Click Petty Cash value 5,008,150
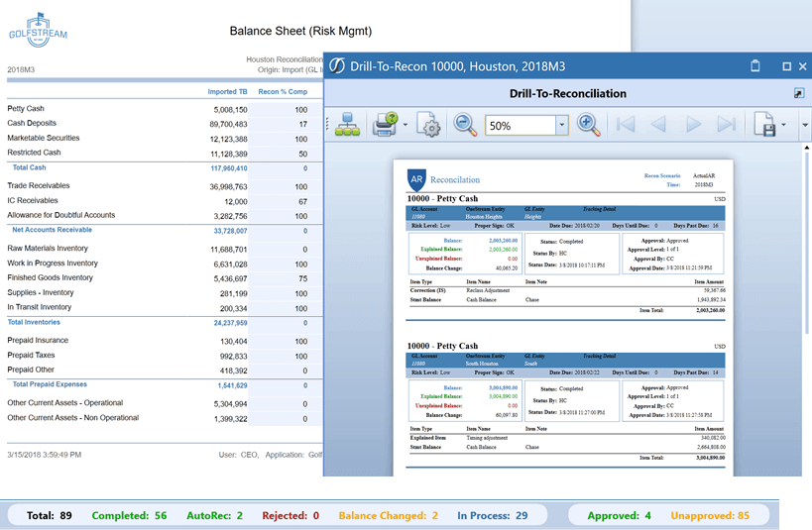 (x=230, y=110)
